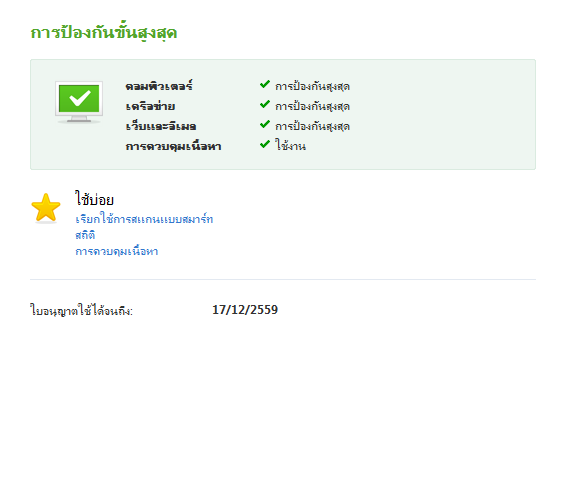566x490 pixels.
Task: Click the ใบอนุญาตใช้ได้จนถึง label
Action: (x=81, y=310)
